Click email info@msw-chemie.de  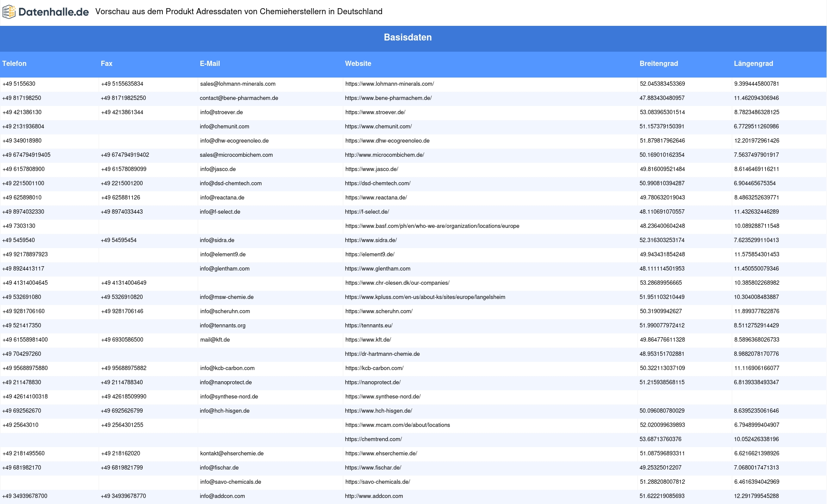coord(227,297)
